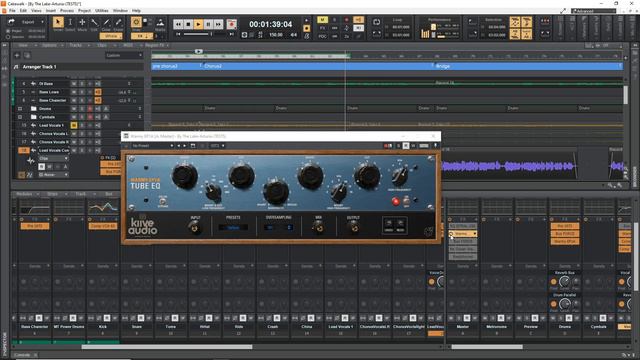Image resolution: width=640 pixels, height=360 pixels.
Task: Select the Project radio option
Action: click(8, 31)
